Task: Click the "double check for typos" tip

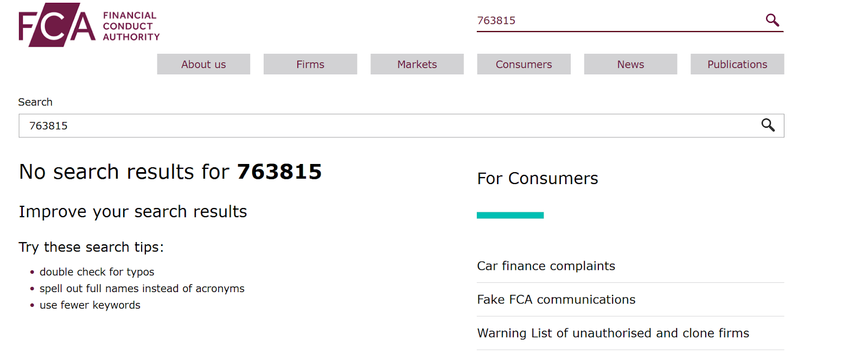Action: 97,272
